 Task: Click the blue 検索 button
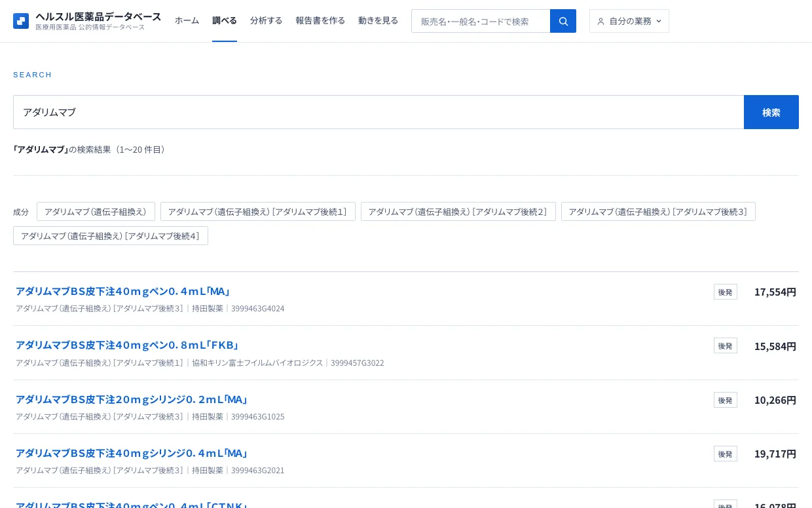(771, 112)
